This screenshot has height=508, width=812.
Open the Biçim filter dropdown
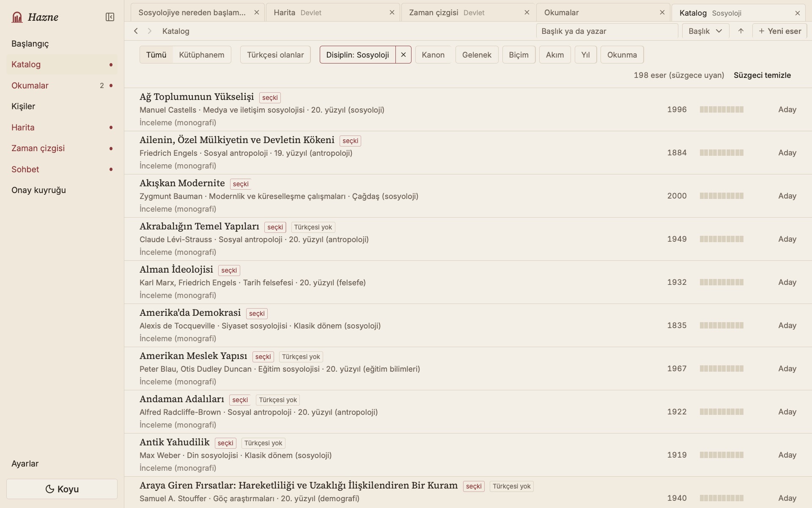tap(519, 55)
